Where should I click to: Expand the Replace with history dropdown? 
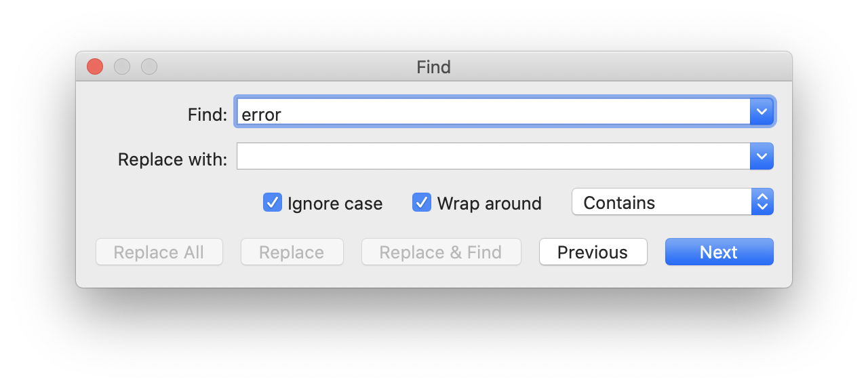coord(762,157)
